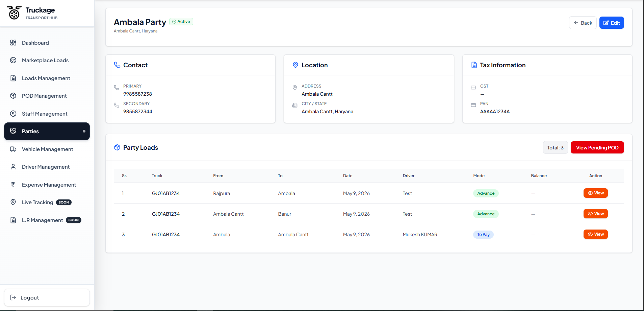Screen dimensions: 644x311
Task: Click the pin icon next to ADDRESS
Action: [295, 88]
